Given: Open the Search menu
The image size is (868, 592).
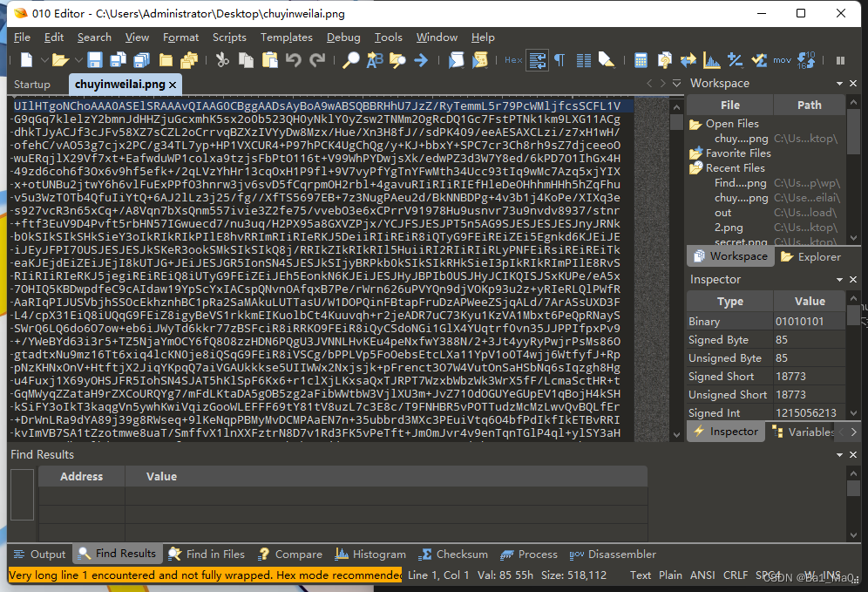Looking at the screenshot, I should pyautogui.click(x=94, y=37).
